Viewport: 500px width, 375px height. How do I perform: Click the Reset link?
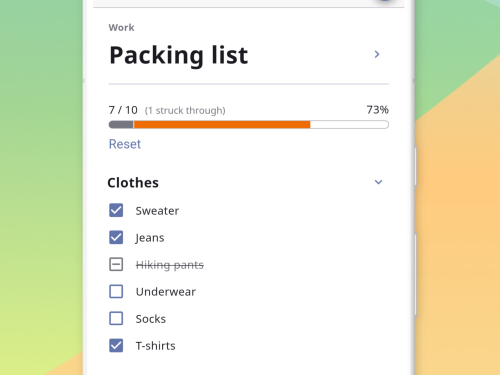coord(125,144)
